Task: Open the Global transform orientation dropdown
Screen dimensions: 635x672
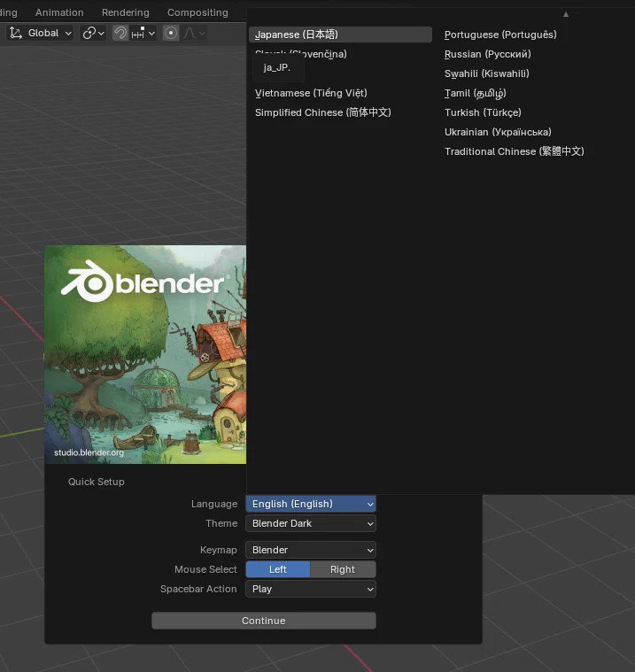Action: click(40, 33)
